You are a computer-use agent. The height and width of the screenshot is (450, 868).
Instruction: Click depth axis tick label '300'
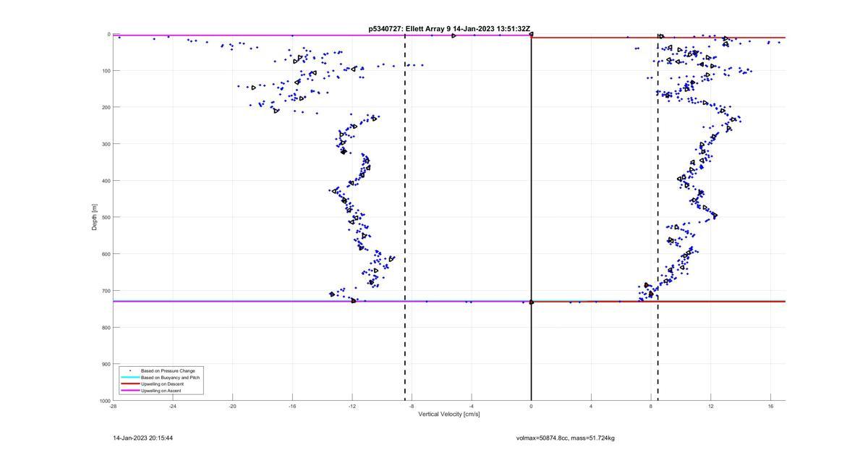click(x=106, y=144)
